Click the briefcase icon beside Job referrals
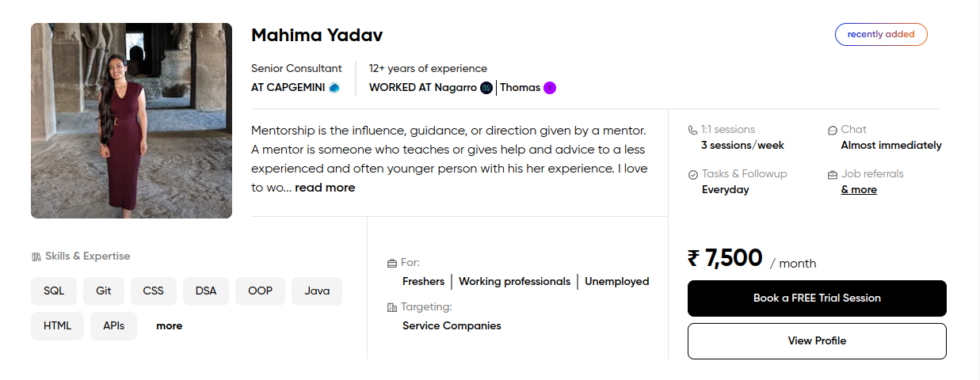Viewport: 980px width, 380px height. pyautogui.click(x=833, y=174)
